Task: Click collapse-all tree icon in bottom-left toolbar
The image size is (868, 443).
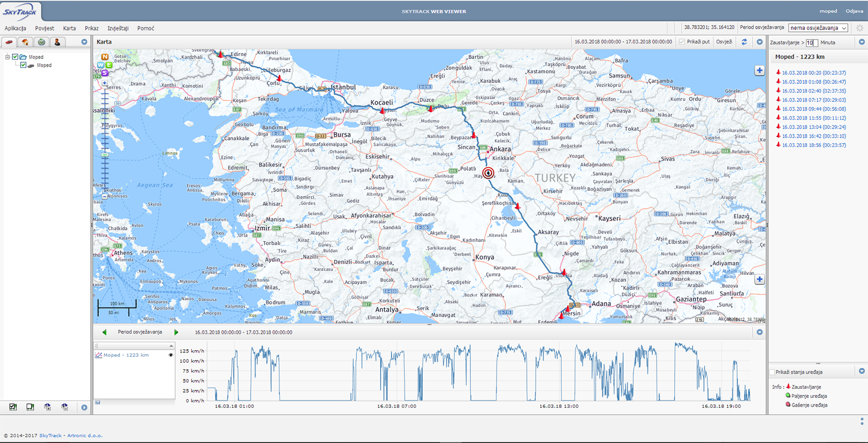Action: [65, 407]
